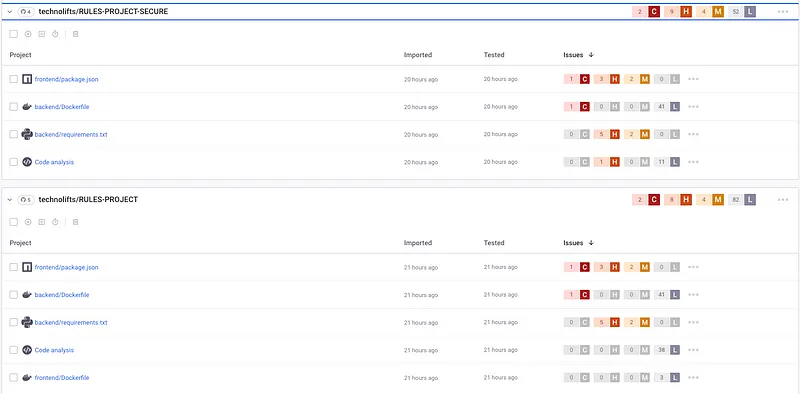The width and height of the screenshot is (800, 394).
Task: Open ellipsis dropdown for Code analysis tested 20 hours ago
Action: click(693, 162)
